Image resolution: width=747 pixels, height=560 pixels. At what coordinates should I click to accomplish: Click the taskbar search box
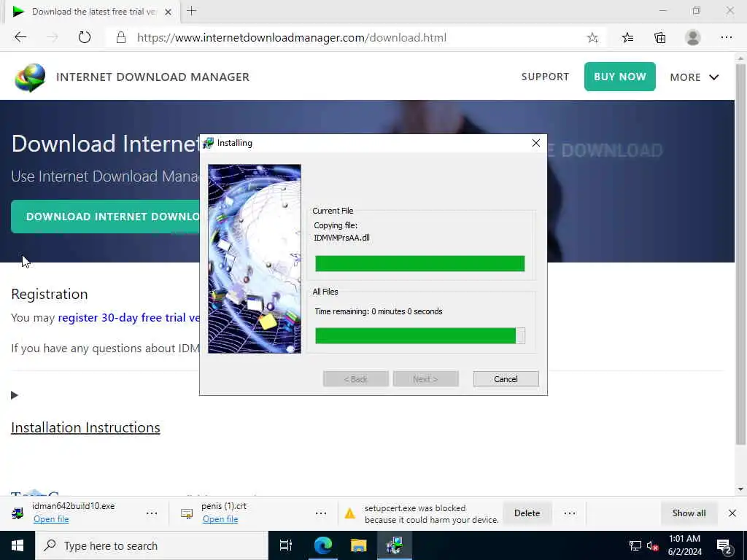coord(152,545)
